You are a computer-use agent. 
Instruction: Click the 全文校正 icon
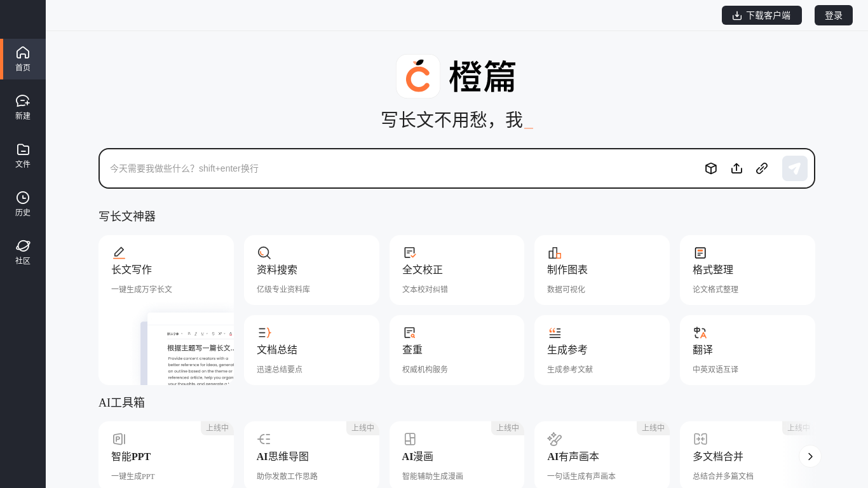coord(410,253)
